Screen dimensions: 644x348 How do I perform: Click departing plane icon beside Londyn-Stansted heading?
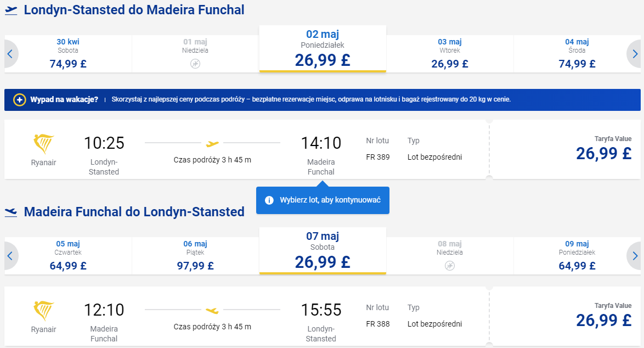(11, 10)
